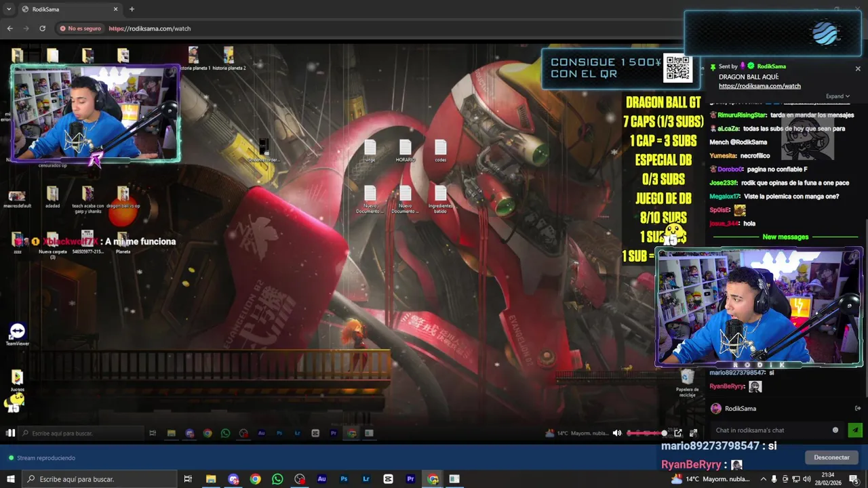Screen dimensions: 868x488
Task: Click Desconectar to stop the stream
Action: point(831,457)
